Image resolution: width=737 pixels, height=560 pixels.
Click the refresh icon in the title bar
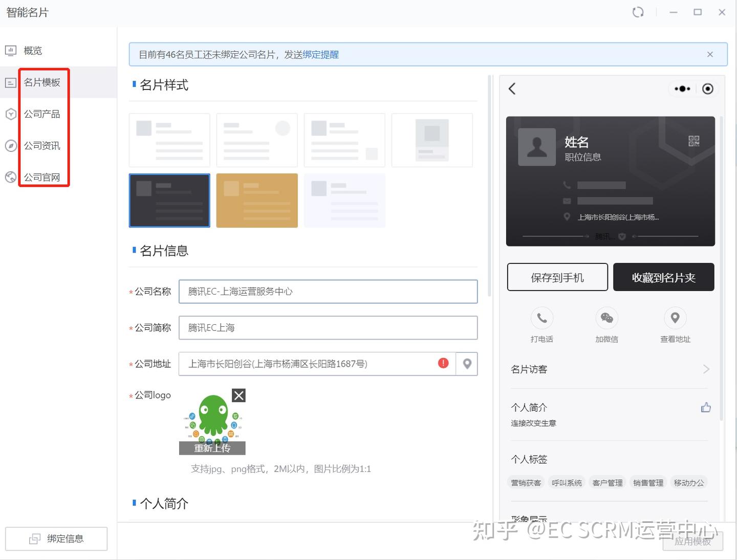tap(638, 12)
